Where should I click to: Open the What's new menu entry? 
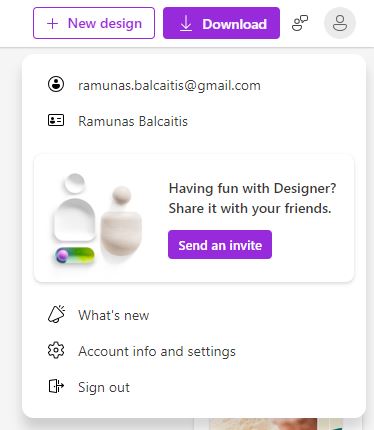pyautogui.click(x=113, y=315)
